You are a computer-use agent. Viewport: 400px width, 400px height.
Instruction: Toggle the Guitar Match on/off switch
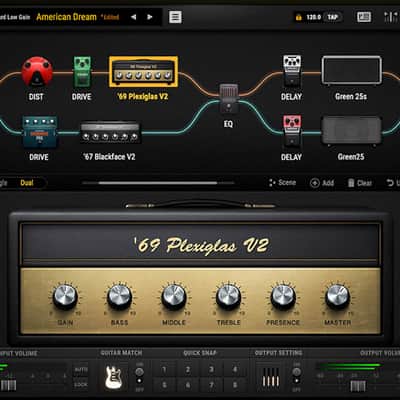(139, 377)
